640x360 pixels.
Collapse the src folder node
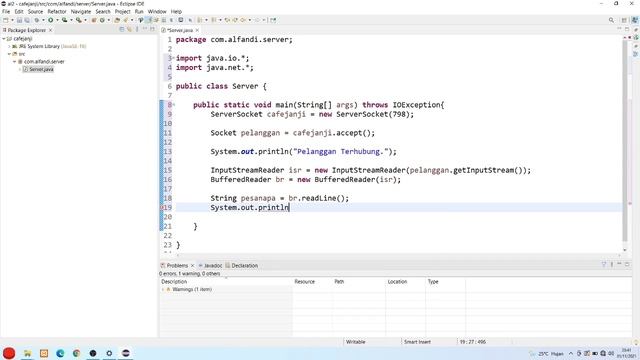click(x=9, y=54)
